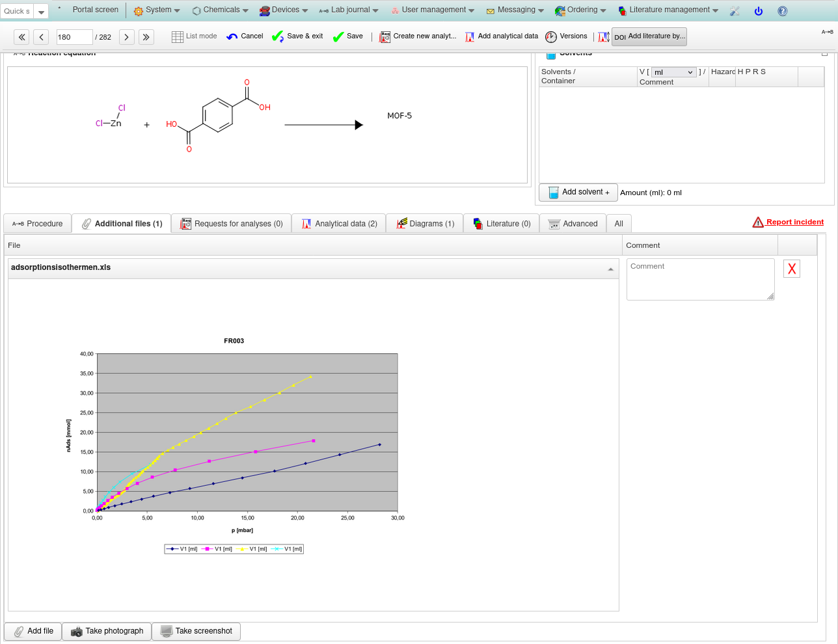Click the spectrum icon before DOI button
Viewport: 838px width, 644px height.
(603, 37)
